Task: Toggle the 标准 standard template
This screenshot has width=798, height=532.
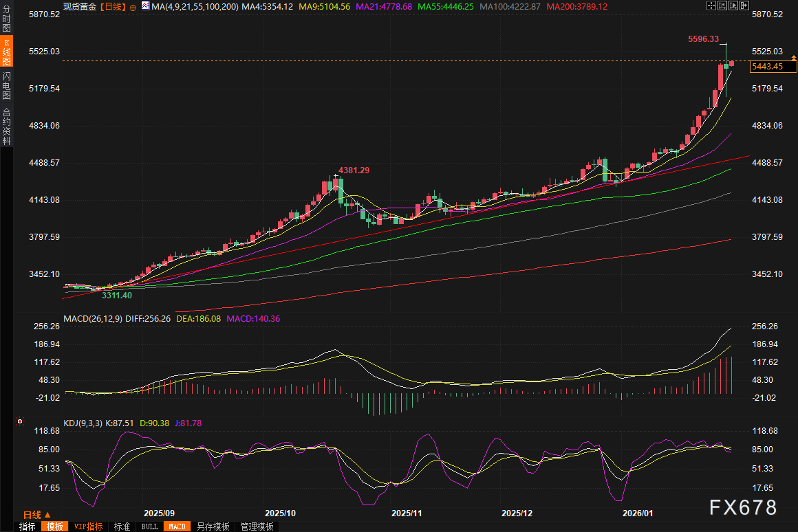Action: point(122,527)
